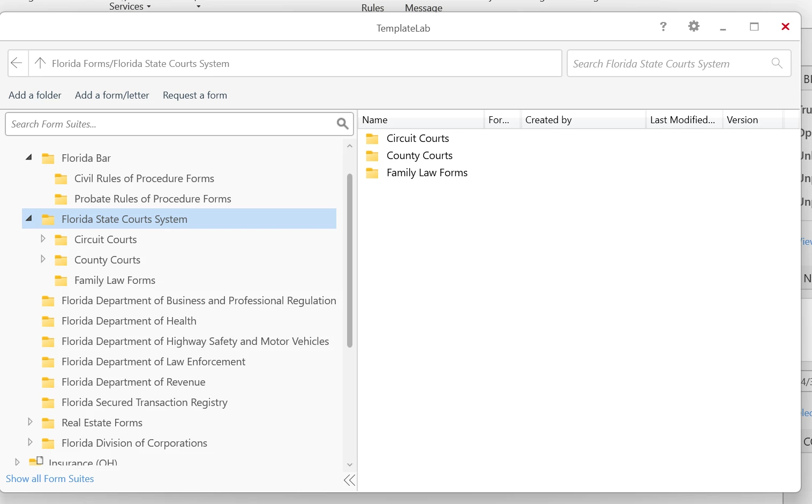
Task: Click Add a folder
Action: pos(35,95)
